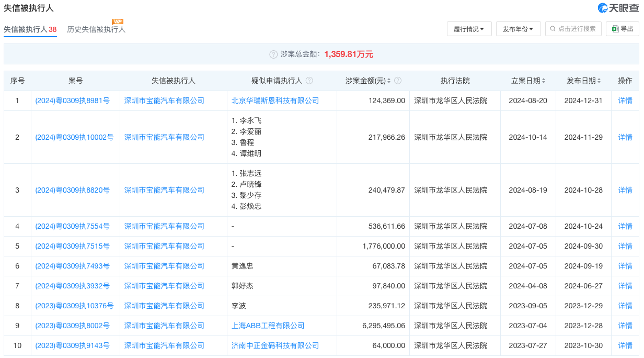Screen dimensions: 644x358
Task: Click VIP badge above 历史失信被执行人 tab
Action: (118, 21)
